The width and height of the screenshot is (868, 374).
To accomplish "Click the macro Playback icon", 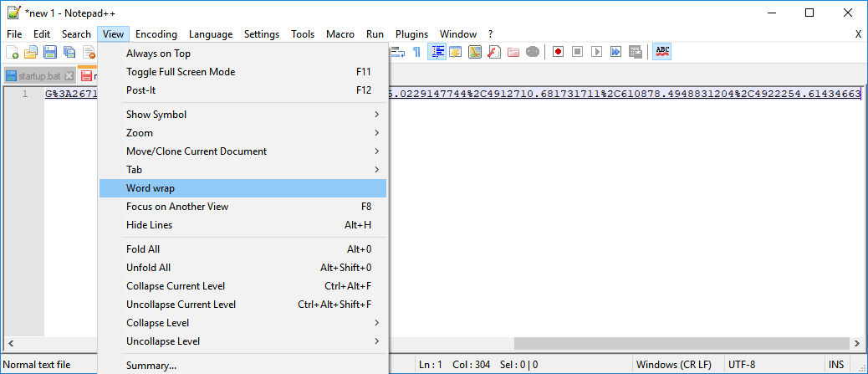I will 596,52.
